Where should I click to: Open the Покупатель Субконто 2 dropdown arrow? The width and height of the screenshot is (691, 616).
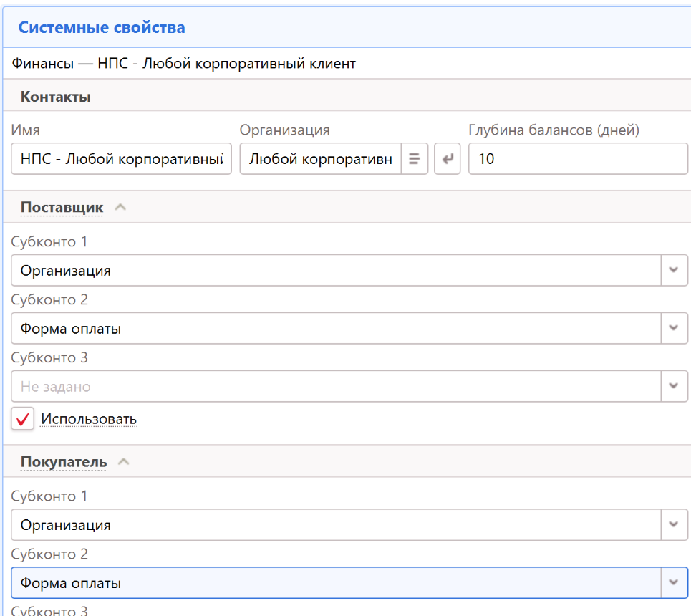673,583
